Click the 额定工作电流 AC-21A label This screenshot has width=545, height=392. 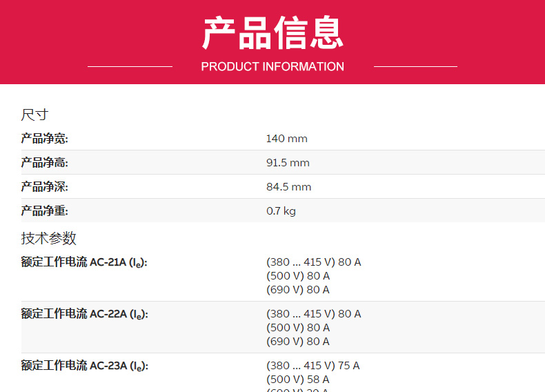click(84, 262)
